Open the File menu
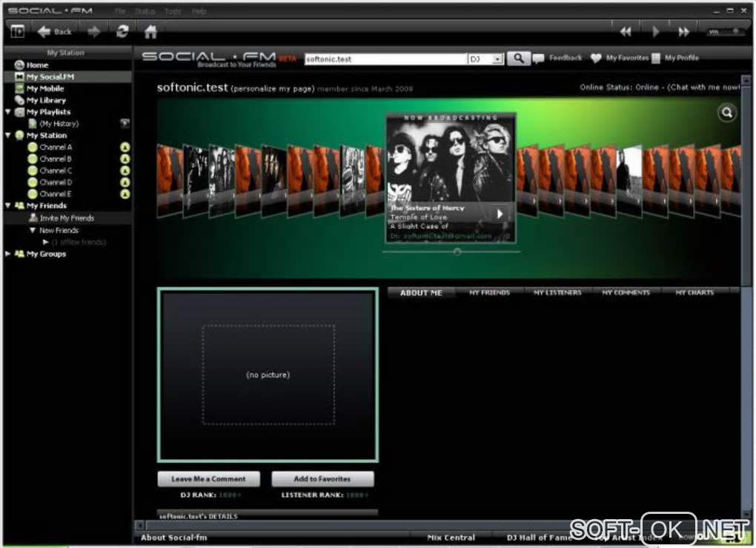The image size is (756, 548). click(x=119, y=10)
